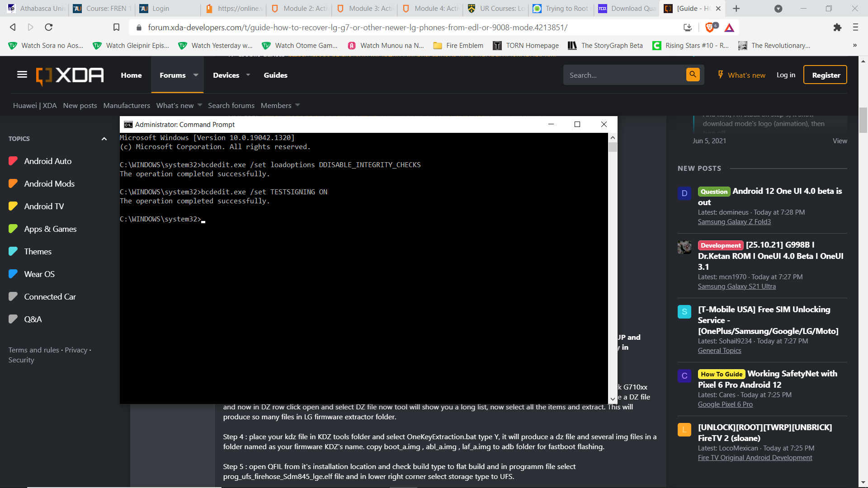The width and height of the screenshot is (868, 488).
Task: Open the Samsung Galaxy S21 Ultra link
Action: tap(736, 286)
